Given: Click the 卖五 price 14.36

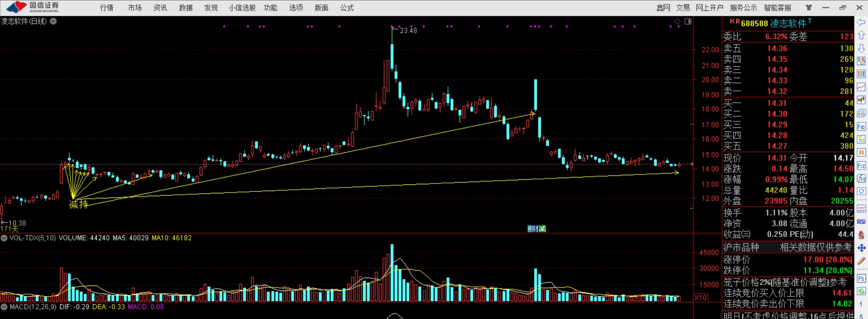Looking at the screenshot, I should click(x=777, y=48).
